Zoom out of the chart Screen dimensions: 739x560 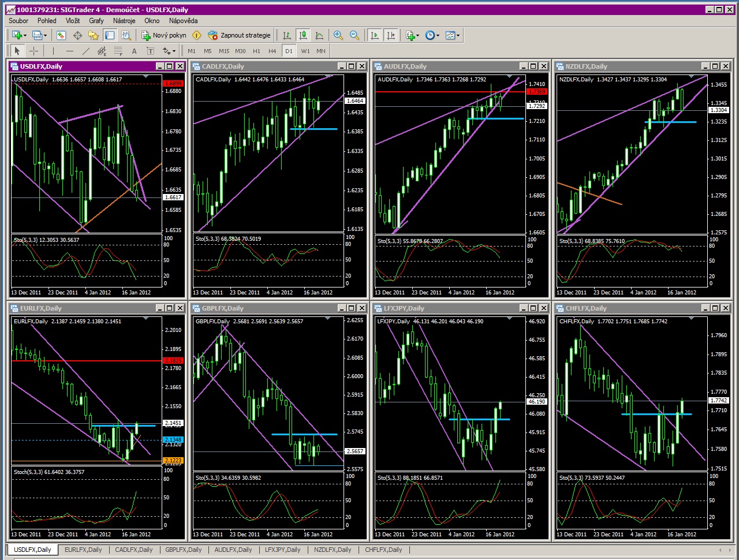354,35
